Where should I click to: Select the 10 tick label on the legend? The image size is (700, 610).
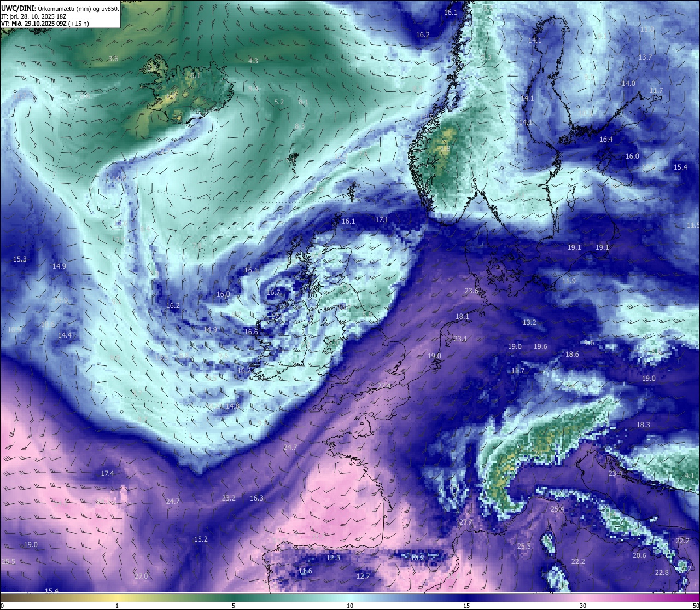point(350,606)
